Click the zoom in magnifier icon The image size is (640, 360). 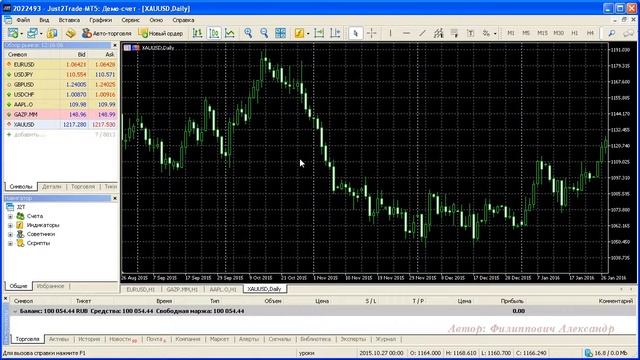coord(248,33)
